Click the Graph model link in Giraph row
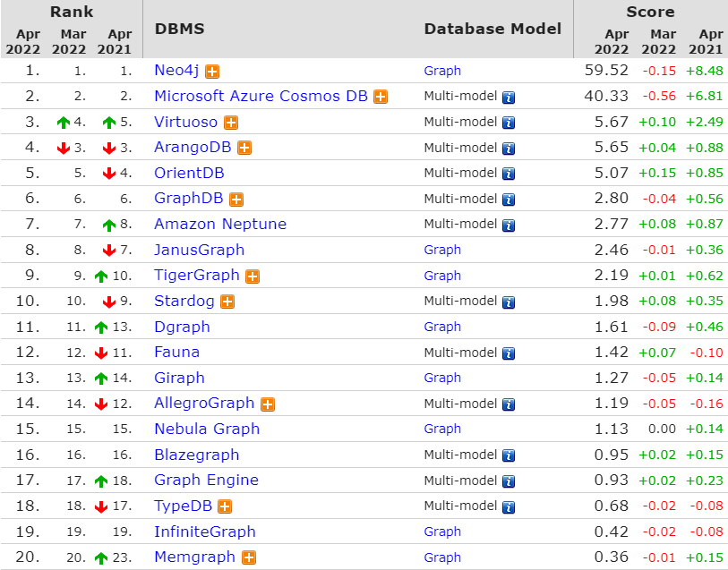The height and width of the screenshot is (570, 728). pyautogui.click(x=442, y=378)
